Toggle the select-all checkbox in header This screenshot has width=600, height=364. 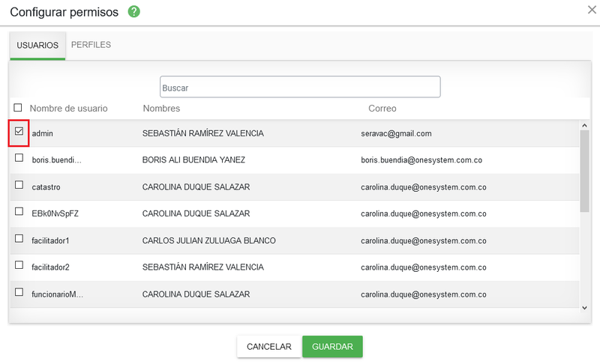(x=17, y=107)
